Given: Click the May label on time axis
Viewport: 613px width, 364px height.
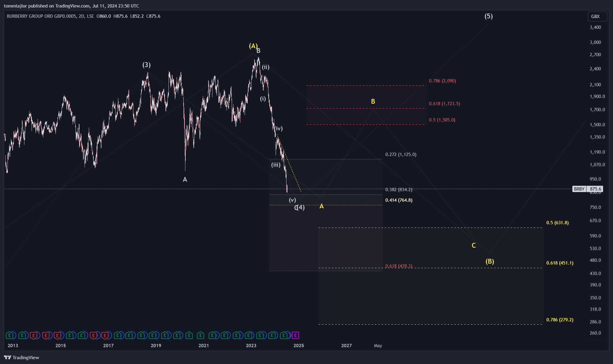Looking at the screenshot, I should coord(378,346).
